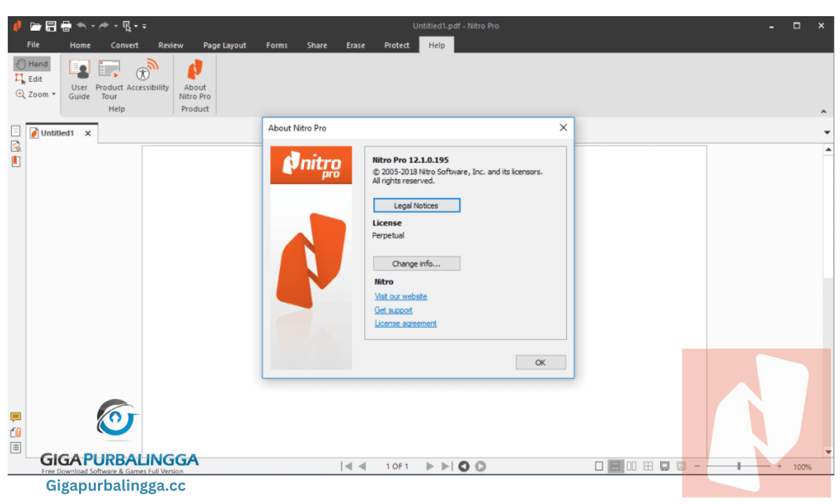This screenshot has height=504, width=840.
Task: Click the Open folder icon in quick access toolbar
Action: coord(36,26)
